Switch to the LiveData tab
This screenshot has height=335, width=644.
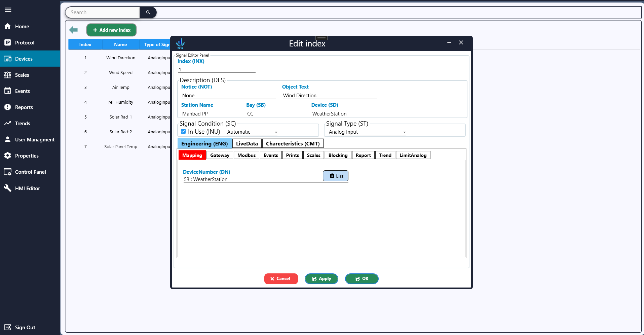247,143
